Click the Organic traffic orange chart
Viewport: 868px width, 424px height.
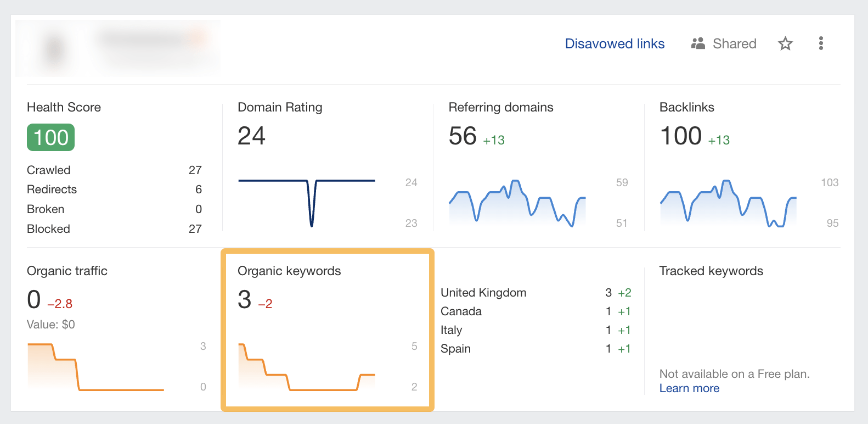click(x=95, y=367)
